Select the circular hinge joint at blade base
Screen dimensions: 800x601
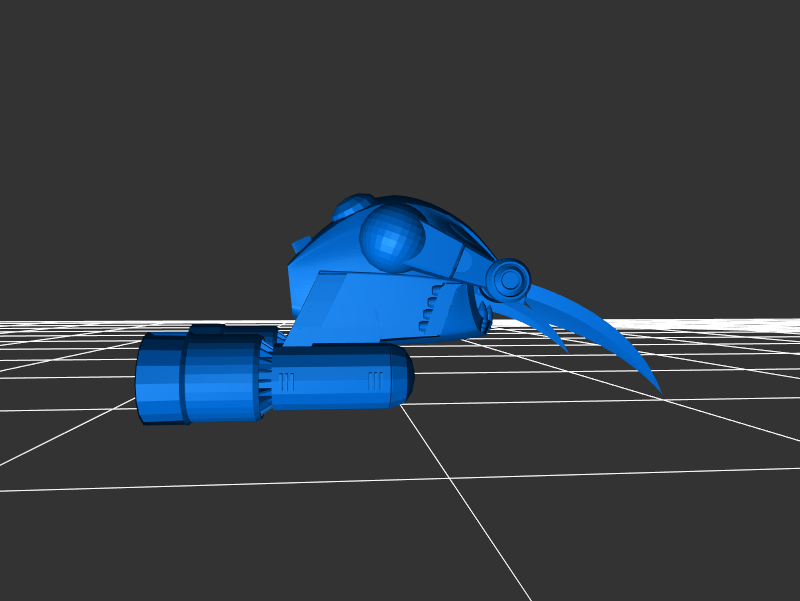pyautogui.click(x=510, y=280)
